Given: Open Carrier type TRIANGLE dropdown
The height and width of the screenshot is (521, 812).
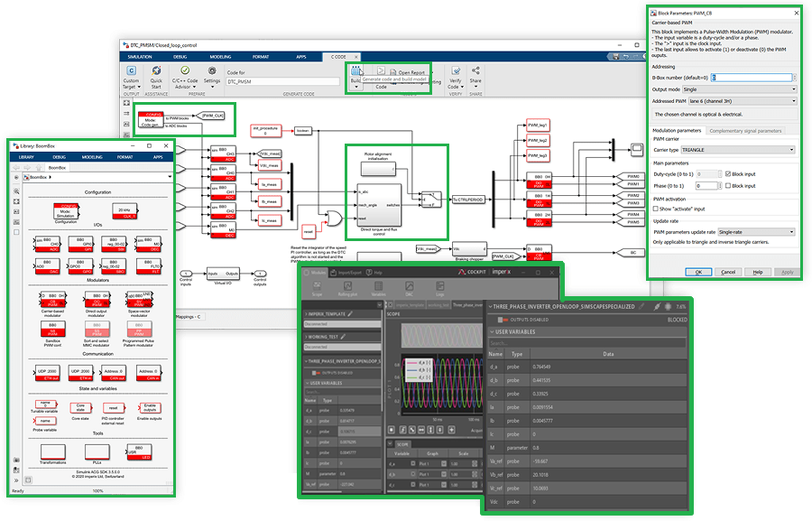Looking at the screenshot, I should (737, 150).
